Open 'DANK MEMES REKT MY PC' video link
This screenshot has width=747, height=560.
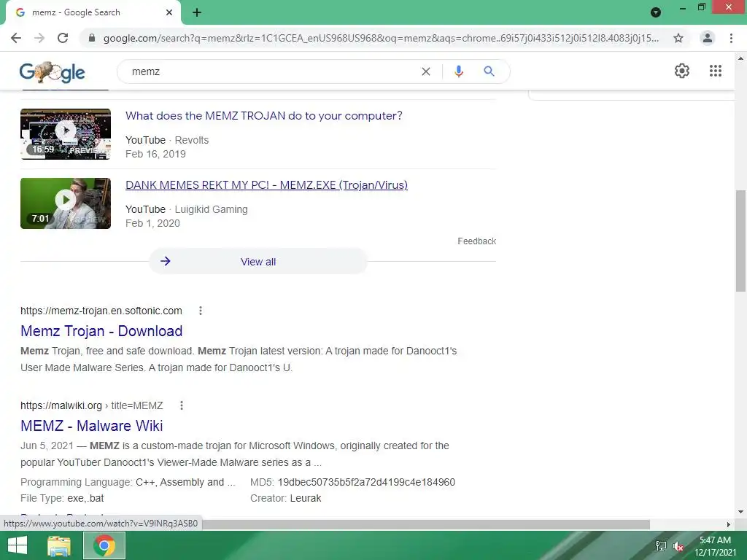(x=266, y=184)
